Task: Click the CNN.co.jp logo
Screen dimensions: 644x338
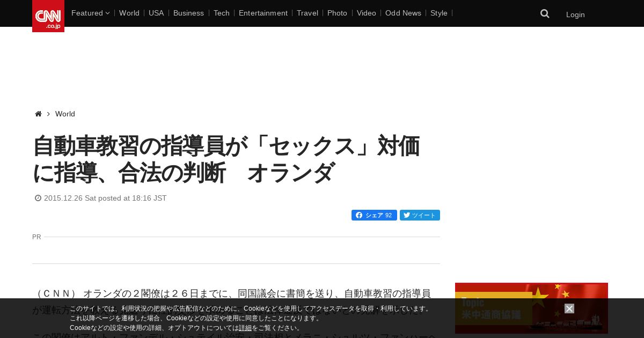Action: 48,16
